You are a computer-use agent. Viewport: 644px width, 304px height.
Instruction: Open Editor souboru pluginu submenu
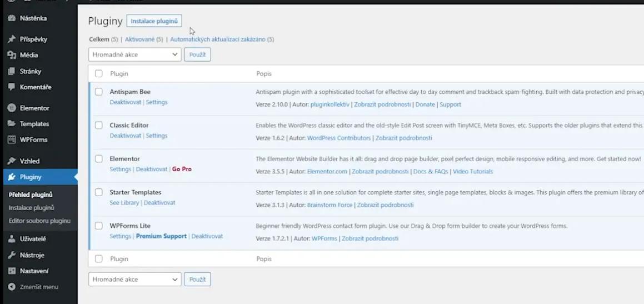(39, 221)
